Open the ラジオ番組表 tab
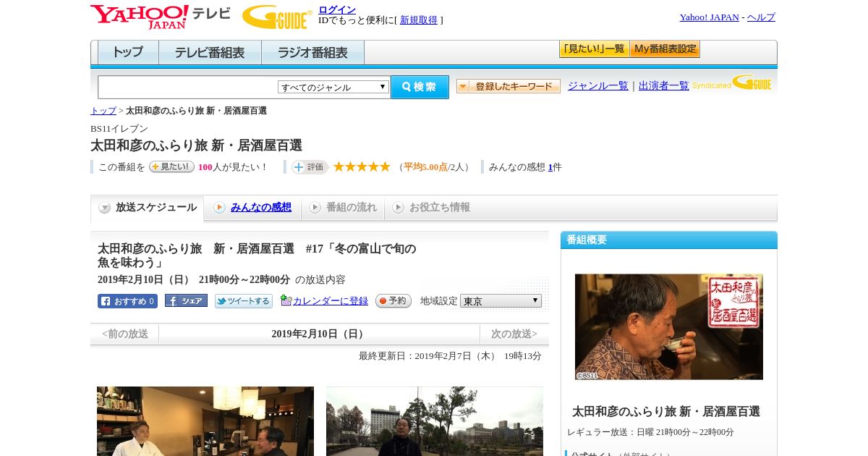The height and width of the screenshot is (456, 868). pyautogui.click(x=312, y=53)
